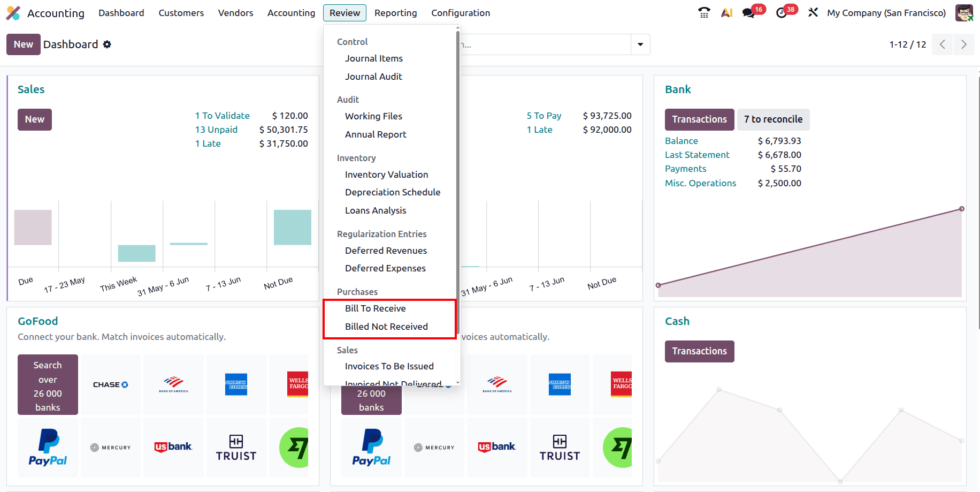Select Bank of America logo in GoFood
The width and height of the screenshot is (980, 492).
tap(173, 384)
